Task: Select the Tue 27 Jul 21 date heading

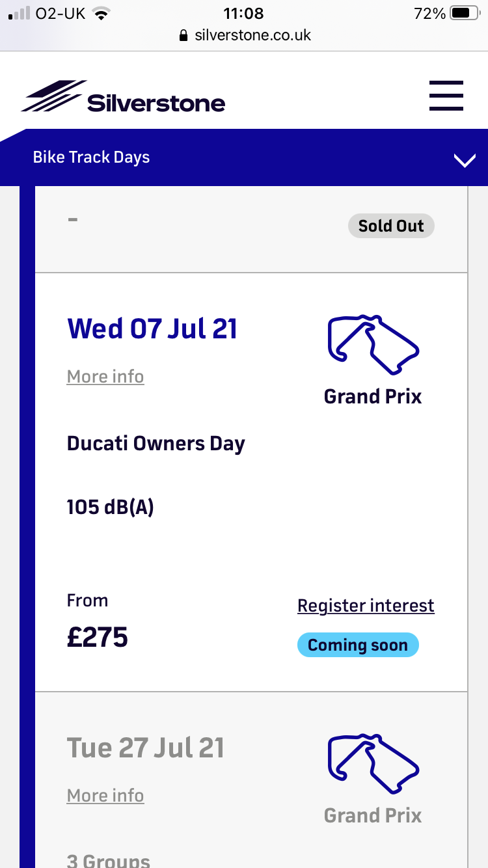Action: (146, 748)
